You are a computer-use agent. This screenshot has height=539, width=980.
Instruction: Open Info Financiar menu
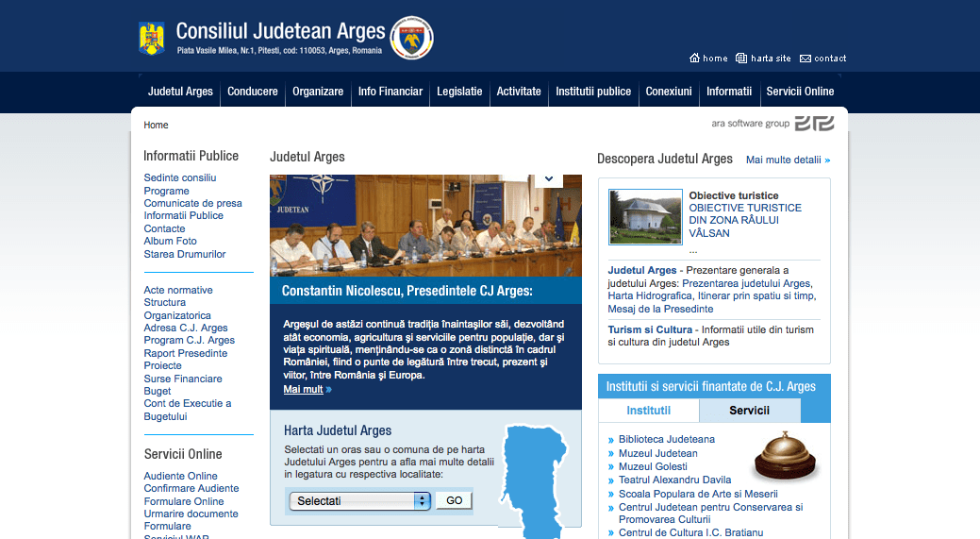(x=390, y=92)
